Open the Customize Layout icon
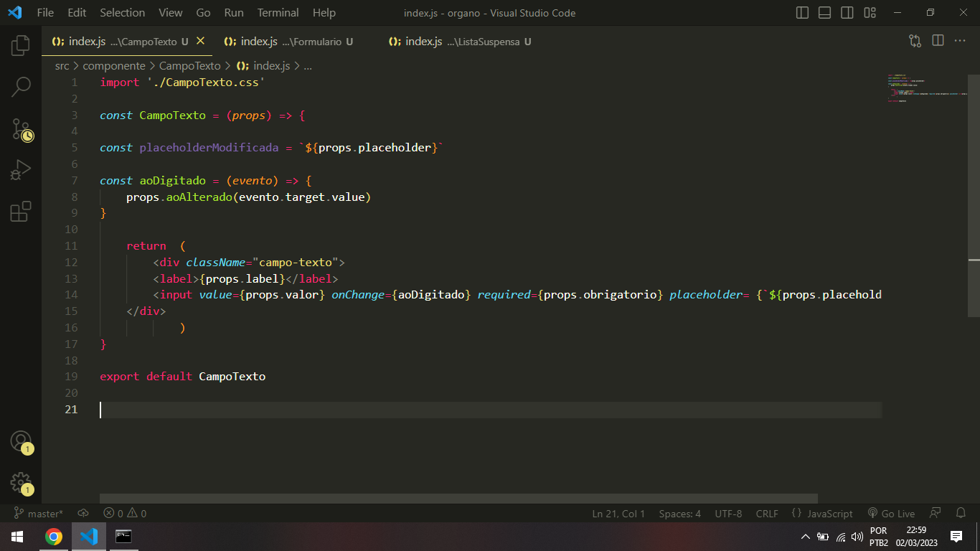 [870, 13]
